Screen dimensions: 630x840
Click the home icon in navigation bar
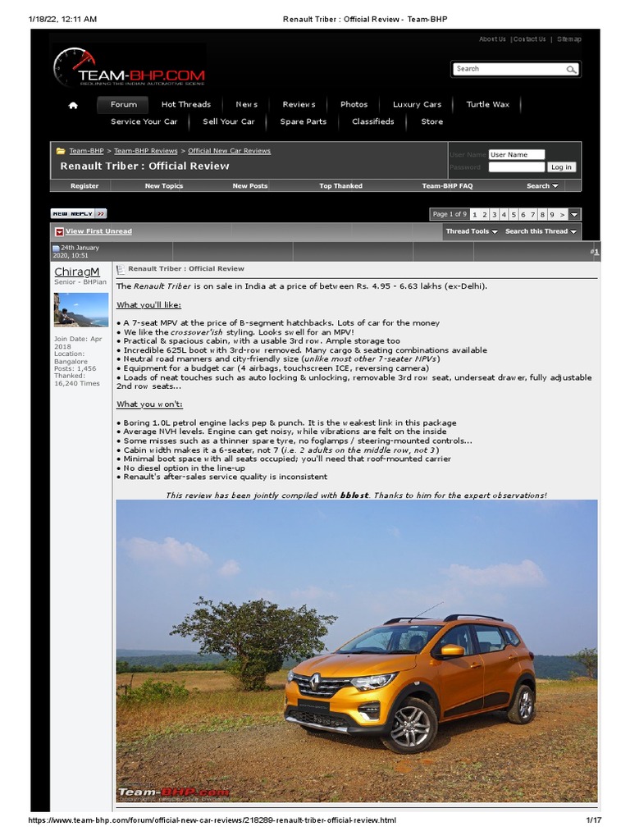coord(73,105)
